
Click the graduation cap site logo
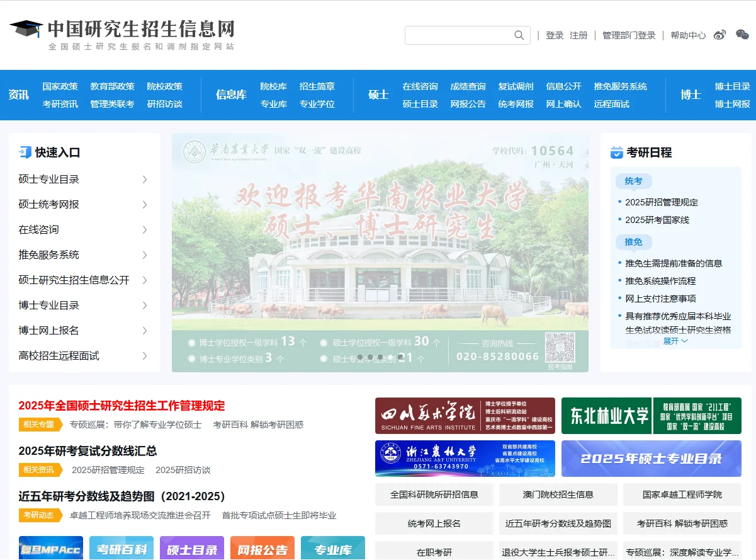[x=24, y=29]
